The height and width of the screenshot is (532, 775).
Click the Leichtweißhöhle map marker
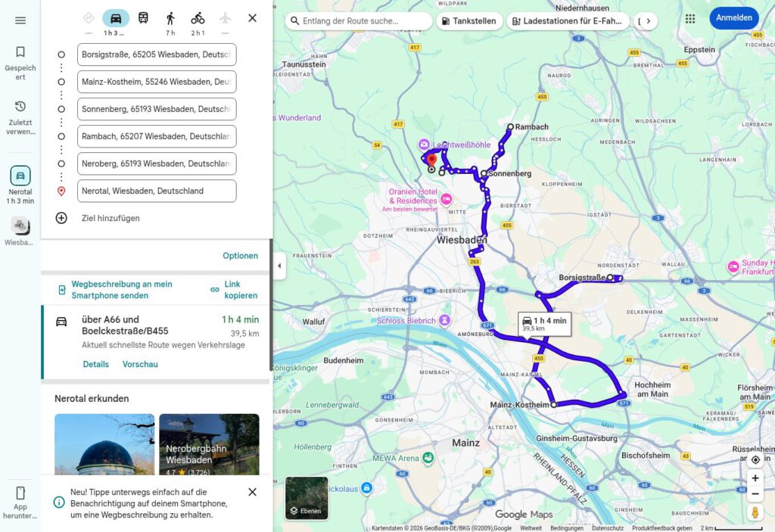(x=424, y=145)
